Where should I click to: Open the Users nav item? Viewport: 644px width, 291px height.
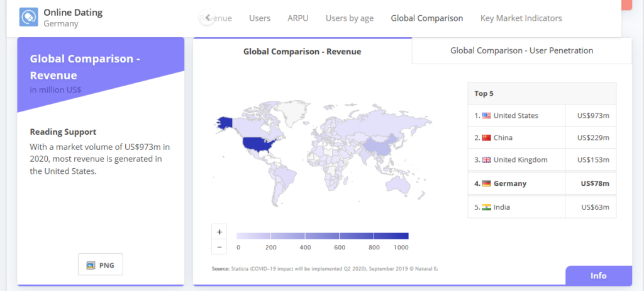tap(260, 18)
